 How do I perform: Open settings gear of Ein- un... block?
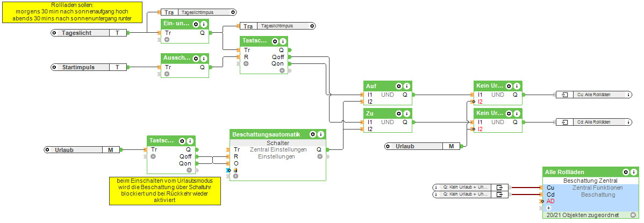point(196,24)
